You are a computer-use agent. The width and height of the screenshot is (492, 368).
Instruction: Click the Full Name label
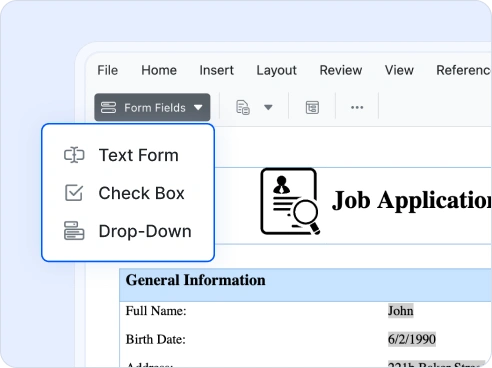(x=156, y=311)
